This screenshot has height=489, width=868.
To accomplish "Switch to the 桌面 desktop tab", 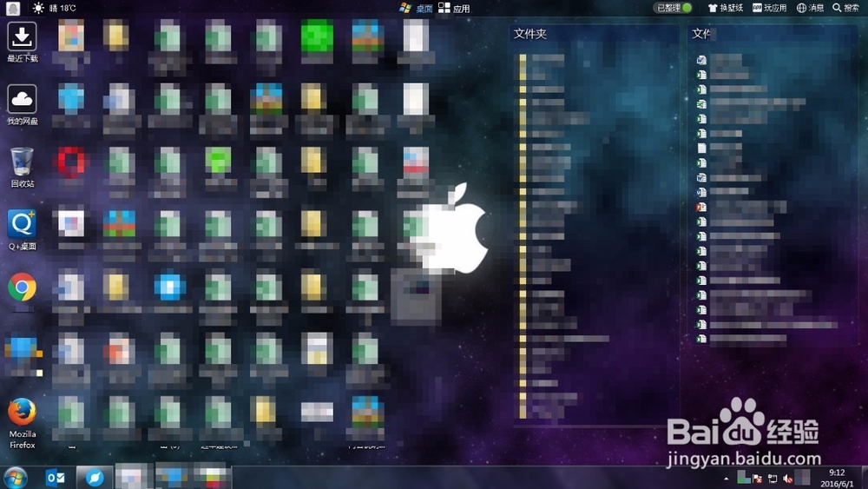I will [417, 9].
